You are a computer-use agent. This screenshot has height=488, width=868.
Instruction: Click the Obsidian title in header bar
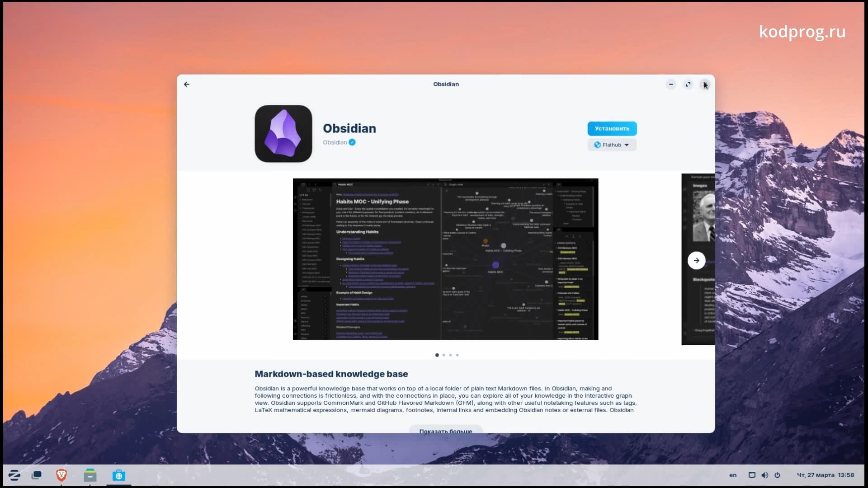(x=446, y=84)
